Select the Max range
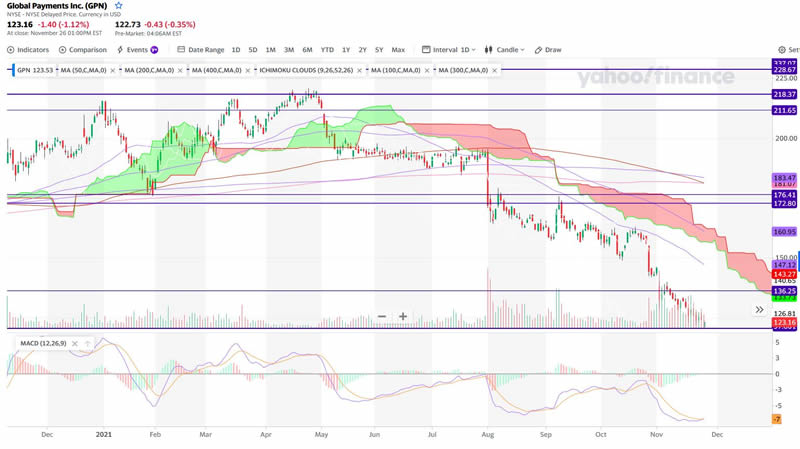Screen dimensions: 800x449 click(x=398, y=49)
